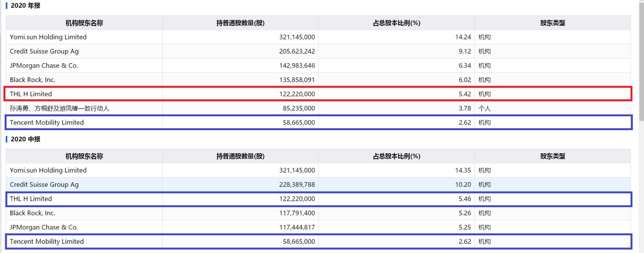Select Tencent Mobility Limited in 2020 年报 table
644x253 pixels.
tap(47, 123)
